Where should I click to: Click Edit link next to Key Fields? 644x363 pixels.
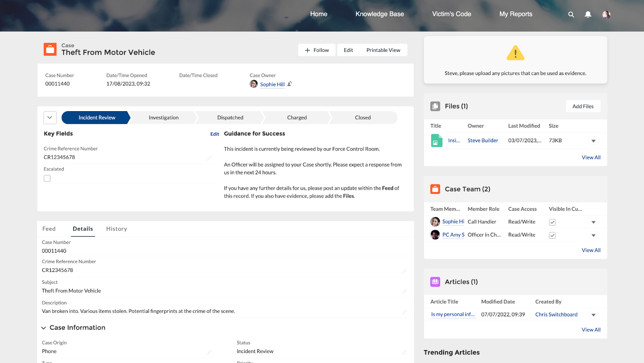(215, 134)
